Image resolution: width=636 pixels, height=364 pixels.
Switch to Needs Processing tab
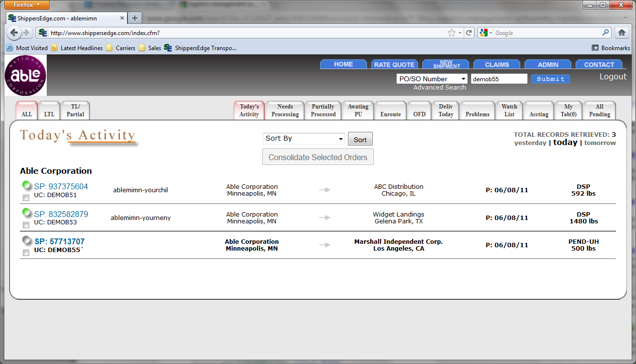tap(285, 110)
